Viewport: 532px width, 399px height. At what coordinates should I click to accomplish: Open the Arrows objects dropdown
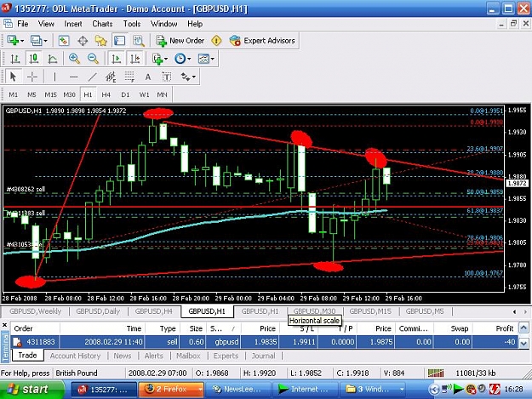pyautogui.click(x=188, y=77)
